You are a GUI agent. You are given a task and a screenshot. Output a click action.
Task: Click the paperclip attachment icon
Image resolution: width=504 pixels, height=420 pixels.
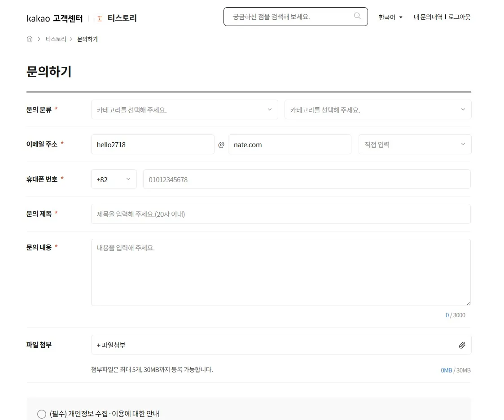(x=463, y=345)
